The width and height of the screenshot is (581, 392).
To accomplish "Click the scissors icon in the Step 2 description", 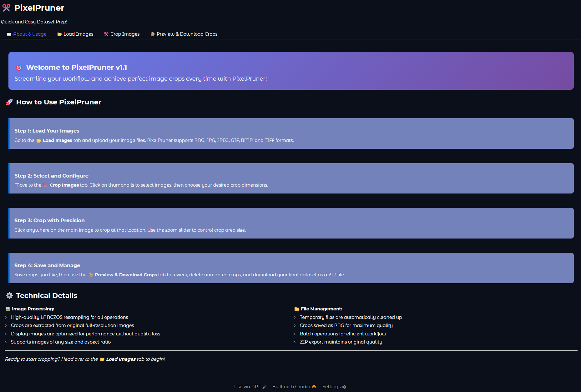I will [x=46, y=185].
